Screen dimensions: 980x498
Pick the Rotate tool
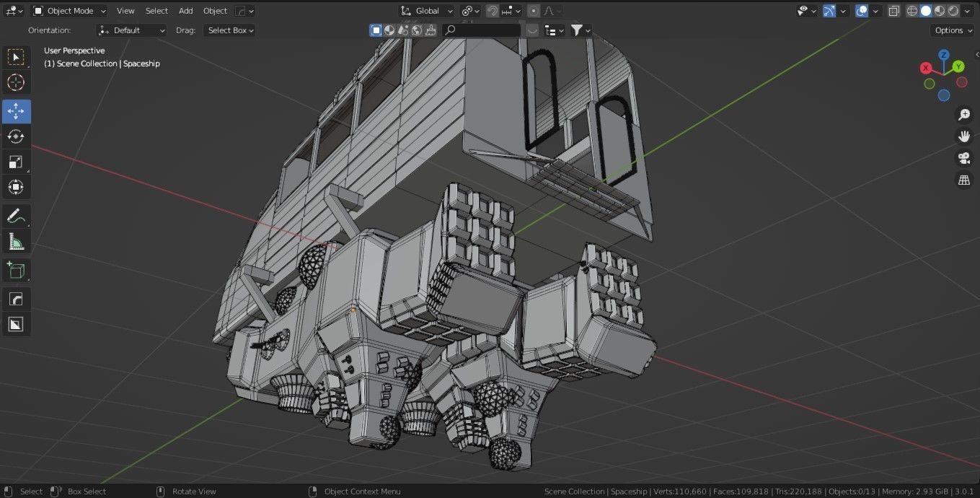[16, 136]
